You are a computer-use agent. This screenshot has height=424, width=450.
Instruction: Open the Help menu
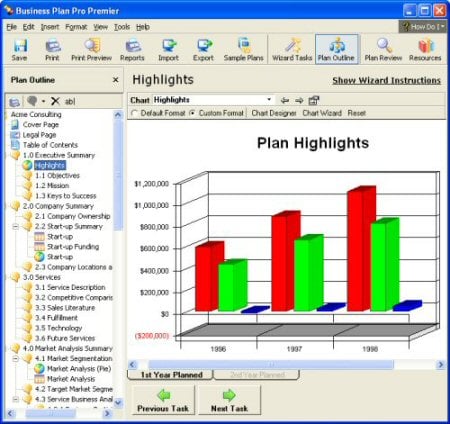coord(143,27)
